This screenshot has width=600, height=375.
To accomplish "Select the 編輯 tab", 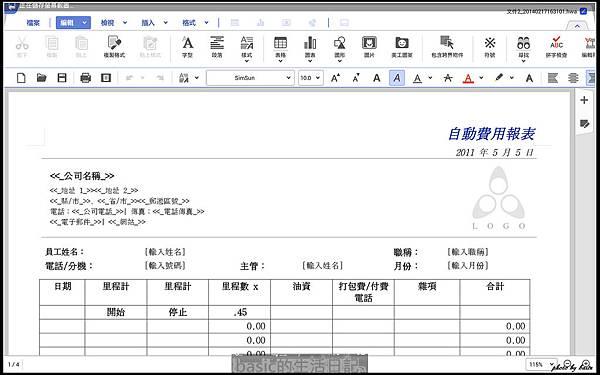I will tap(73, 23).
